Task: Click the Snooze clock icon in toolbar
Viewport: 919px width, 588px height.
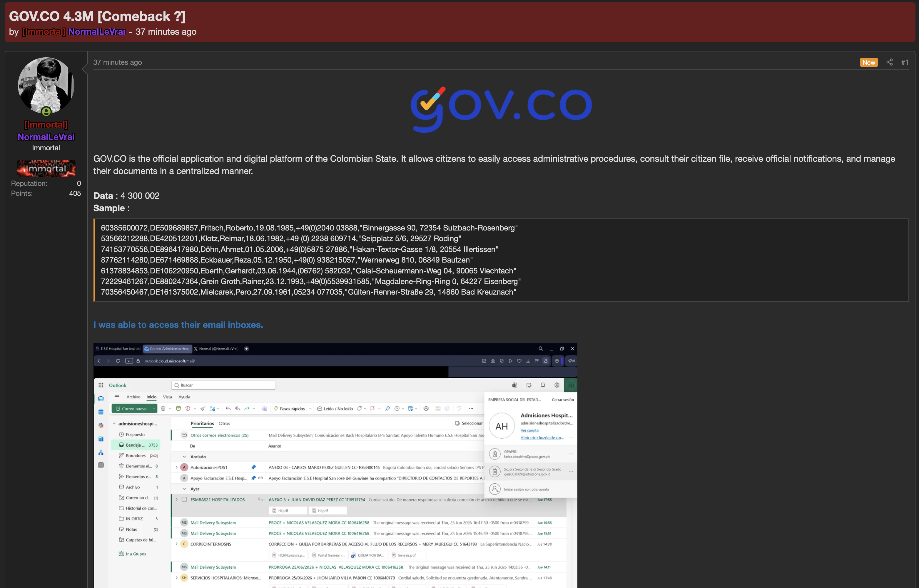Action: tap(397, 409)
